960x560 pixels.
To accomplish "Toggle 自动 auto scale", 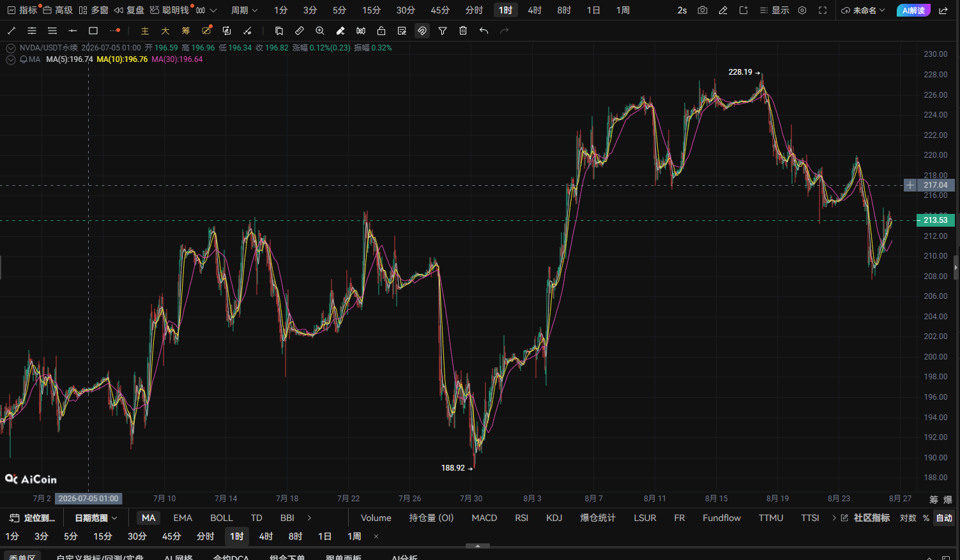I will pyautogui.click(x=944, y=518).
